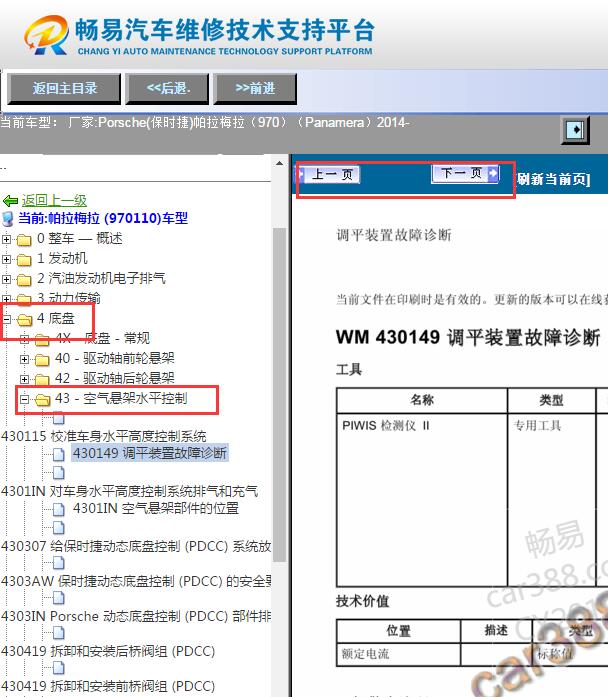Click the open folder icon of 4 底盘

(x=24, y=319)
